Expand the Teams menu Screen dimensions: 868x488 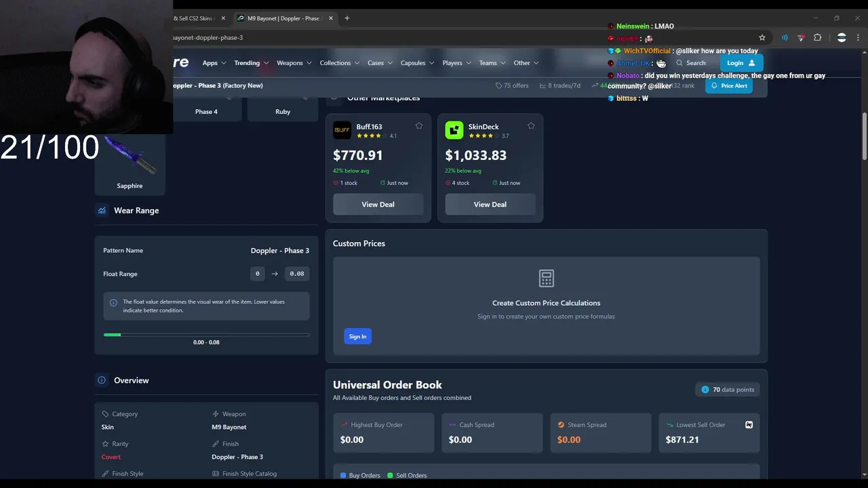492,63
